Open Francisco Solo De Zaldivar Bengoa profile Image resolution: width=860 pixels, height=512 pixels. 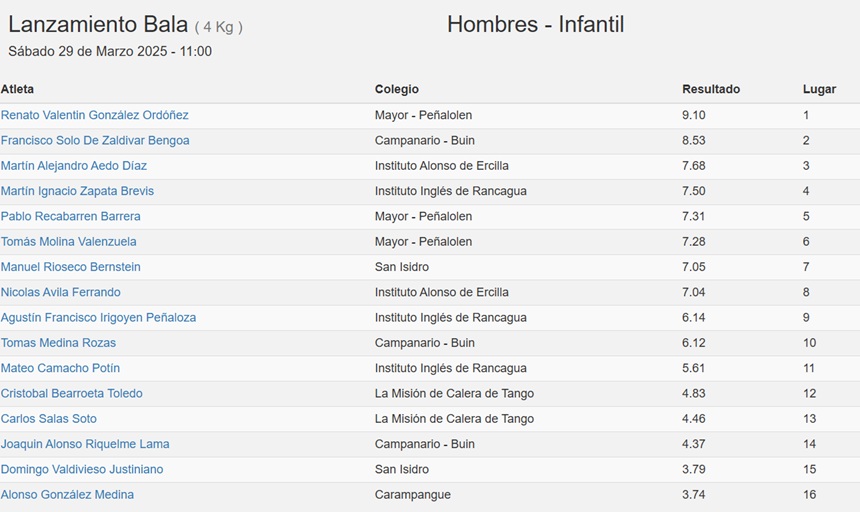95,140
